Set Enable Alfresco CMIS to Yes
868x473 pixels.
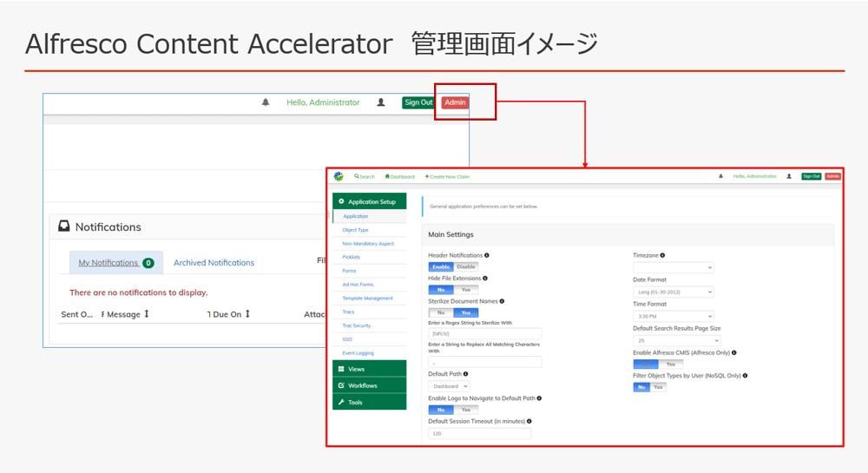(671, 364)
